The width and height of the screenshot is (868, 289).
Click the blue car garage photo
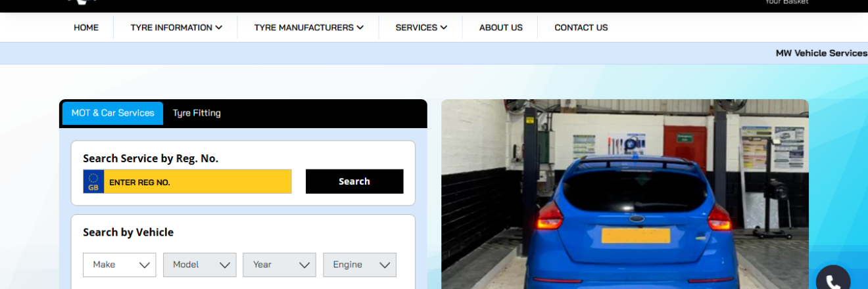tap(625, 194)
